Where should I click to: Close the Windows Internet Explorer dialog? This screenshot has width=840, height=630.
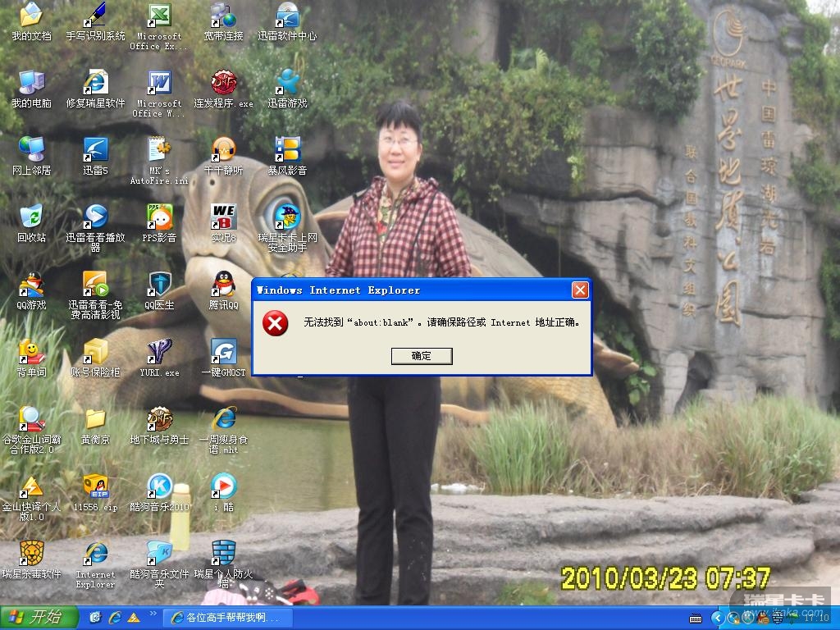580,290
